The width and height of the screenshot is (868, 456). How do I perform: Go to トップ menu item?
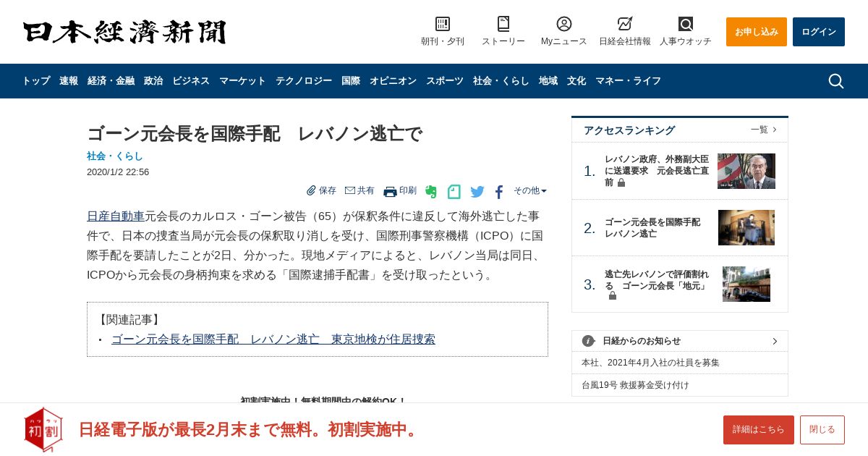pyautogui.click(x=36, y=81)
